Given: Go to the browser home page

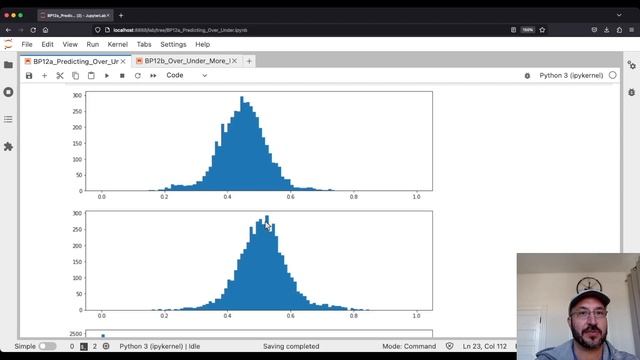Looking at the screenshot, I should (45, 30).
